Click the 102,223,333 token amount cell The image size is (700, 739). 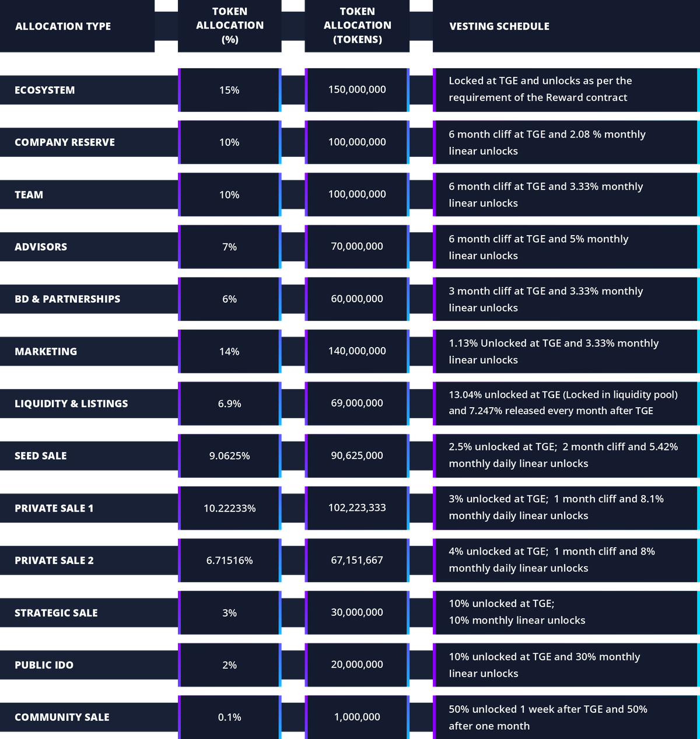[357, 507]
